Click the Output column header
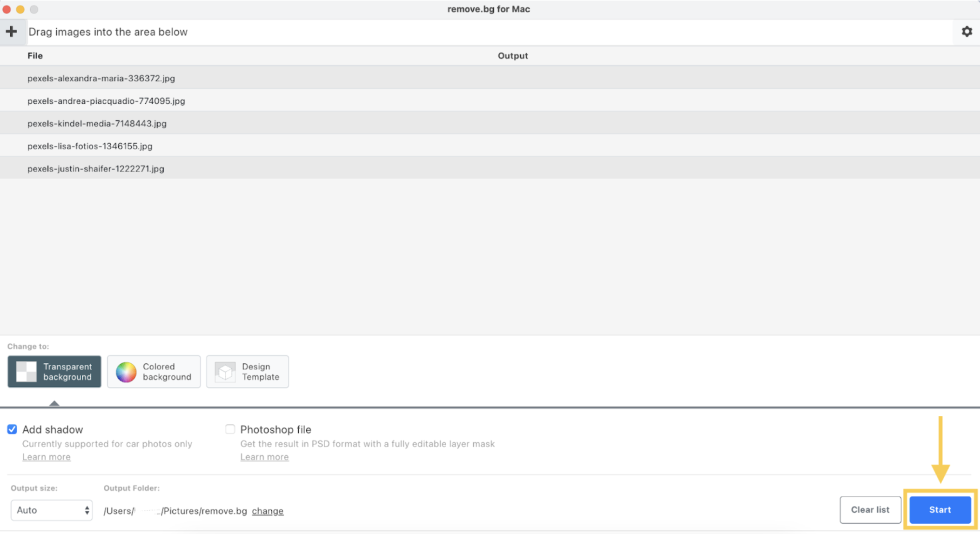The height and width of the screenshot is (534, 980). click(x=513, y=55)
